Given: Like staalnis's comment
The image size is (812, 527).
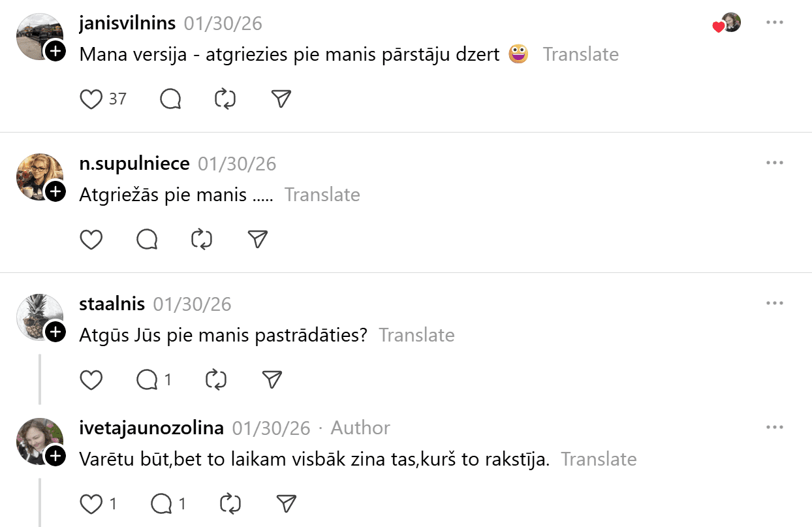Looking at the screenshot, I should click(x=91, y=379).
